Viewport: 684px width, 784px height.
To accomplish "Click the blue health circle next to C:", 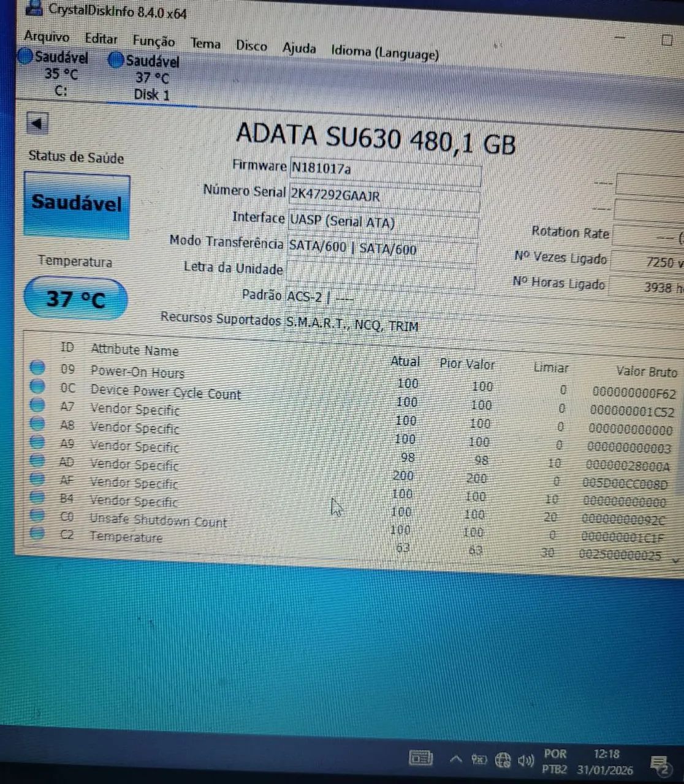I will [x=25, y=56].
